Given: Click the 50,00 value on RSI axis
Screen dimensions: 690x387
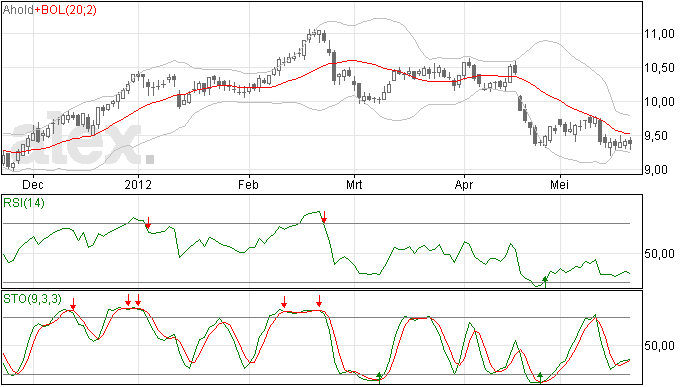Looking at the screenshot, I should click(659, 254).
